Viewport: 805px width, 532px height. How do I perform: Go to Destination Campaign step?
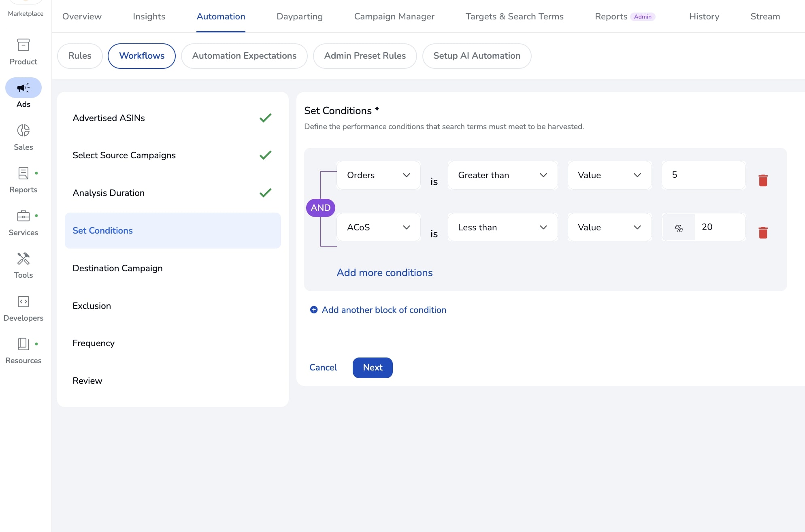(x=172, y=268)
